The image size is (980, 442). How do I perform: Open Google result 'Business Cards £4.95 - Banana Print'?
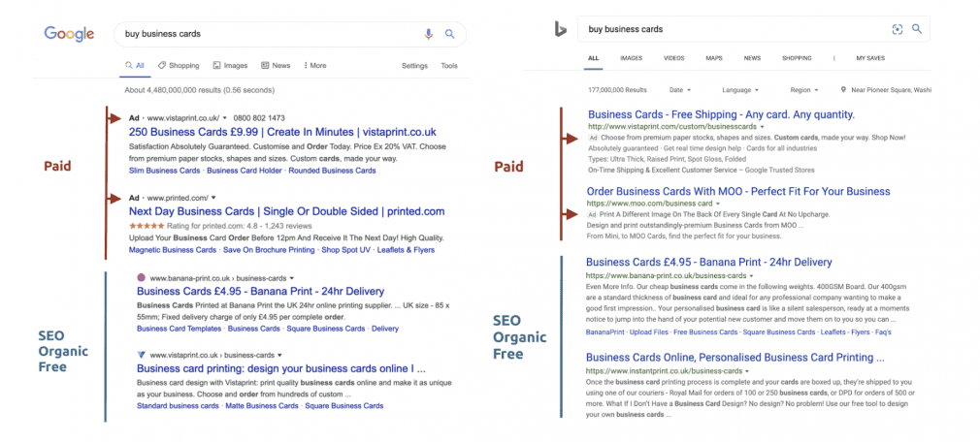tap(261, 292)
